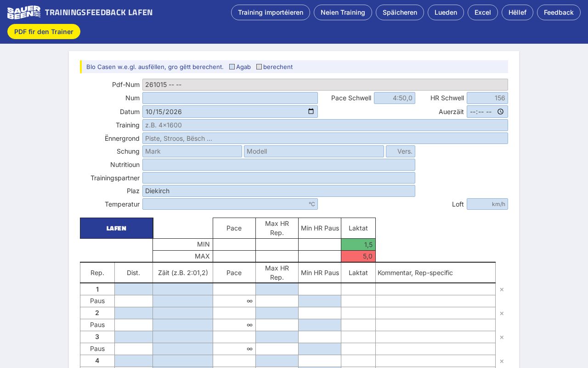Edit the Plaz field containing Diekirch
This screenshot has height=368, width=588.
pos(279,191)
